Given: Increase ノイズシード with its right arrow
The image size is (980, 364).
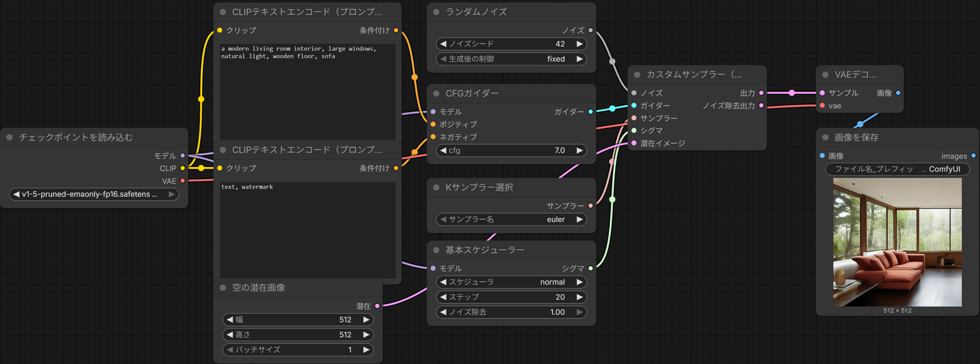Looking at the screenshot, I should click(579, 44).
